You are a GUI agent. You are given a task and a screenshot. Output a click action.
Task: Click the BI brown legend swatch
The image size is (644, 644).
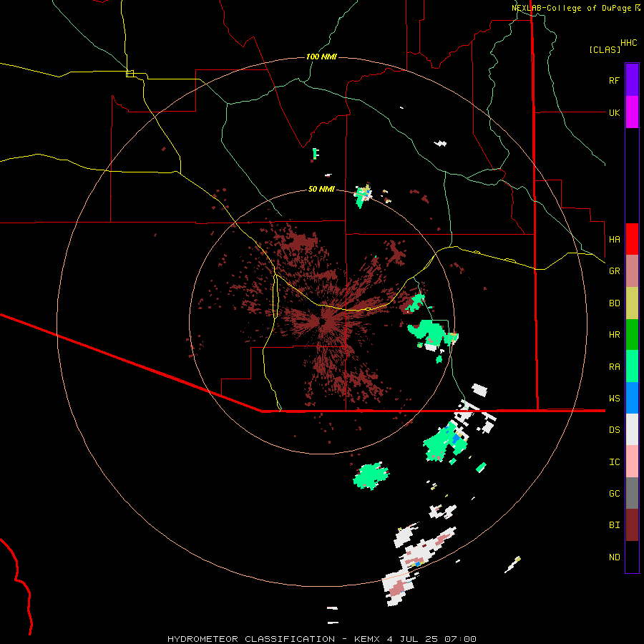pos(632,525)
